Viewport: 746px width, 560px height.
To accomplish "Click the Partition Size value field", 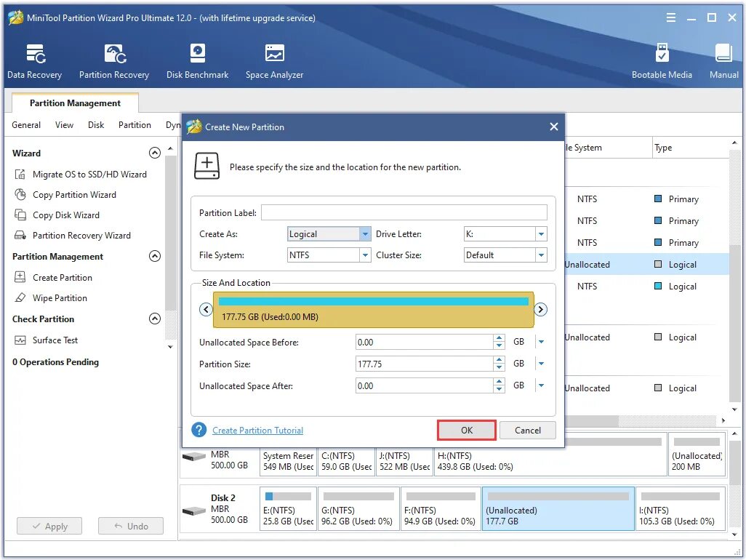I will click(425, 364).
